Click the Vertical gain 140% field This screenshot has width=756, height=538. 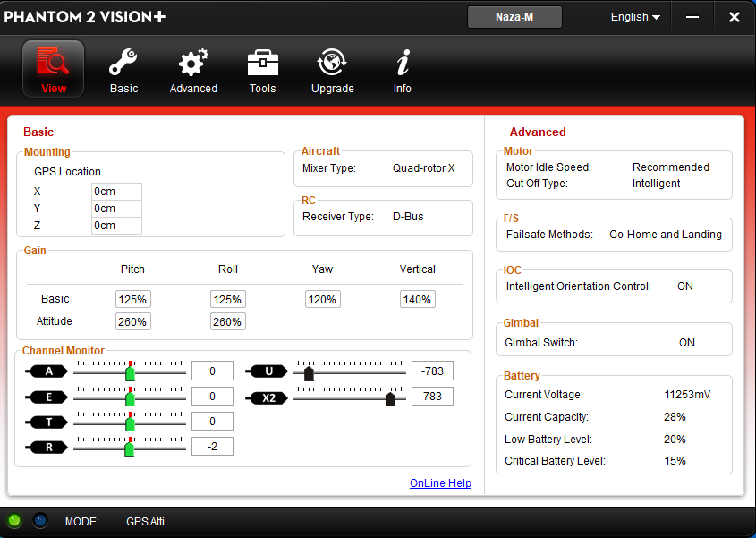click(x=418, y=299)
